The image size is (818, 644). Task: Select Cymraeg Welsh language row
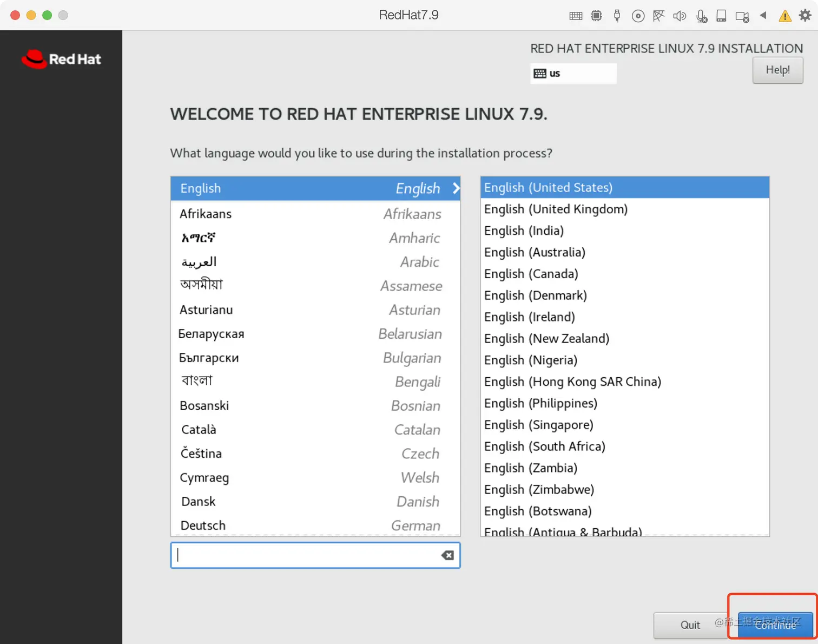pos(315,478)
